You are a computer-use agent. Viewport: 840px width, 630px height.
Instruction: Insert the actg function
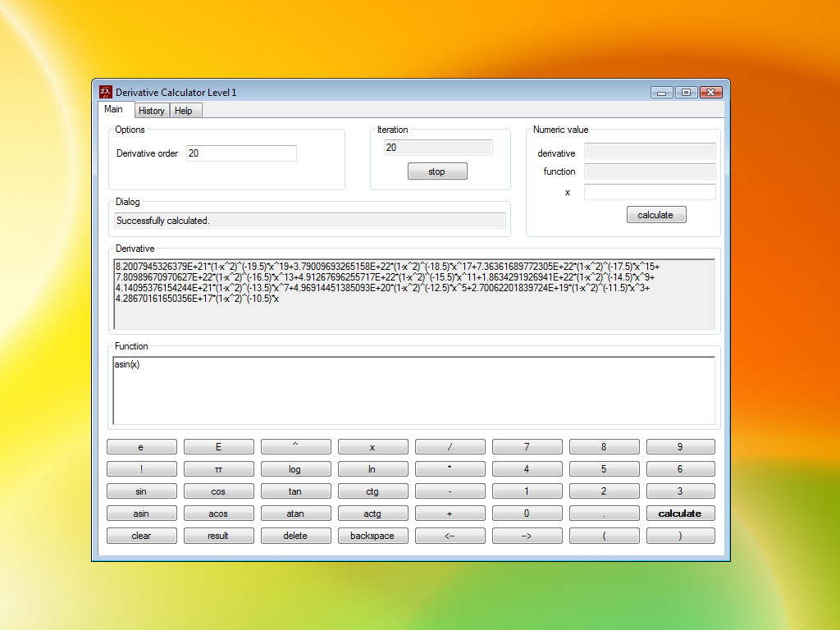coord(373,514)
